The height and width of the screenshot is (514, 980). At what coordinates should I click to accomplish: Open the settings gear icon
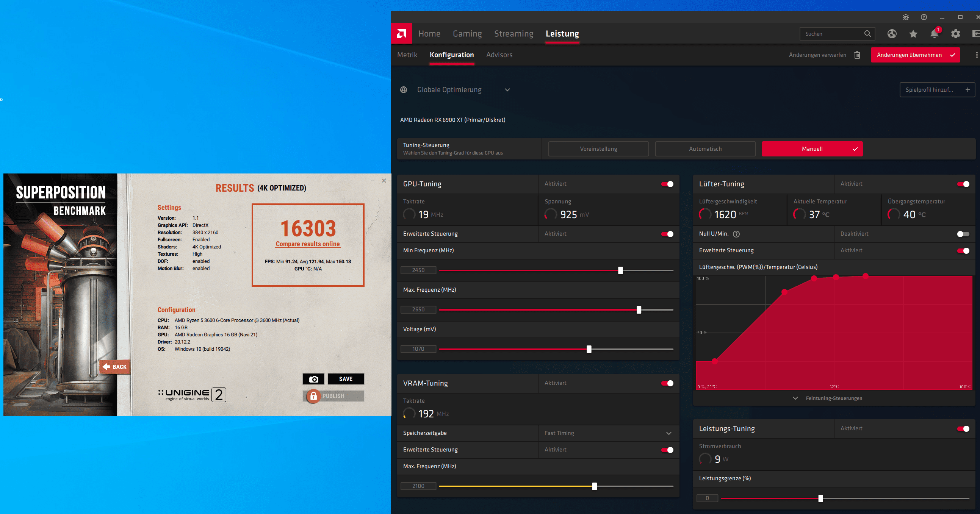click(x=956, y=34)
